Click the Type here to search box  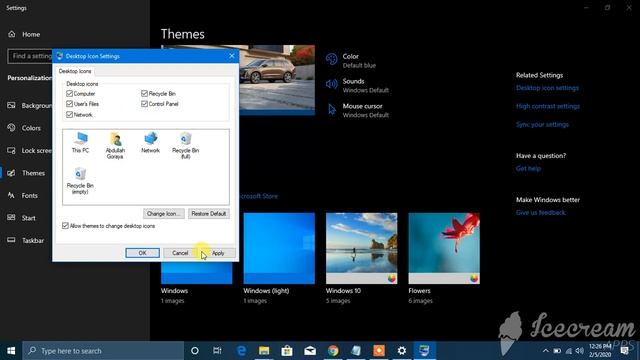click(103, 351)
